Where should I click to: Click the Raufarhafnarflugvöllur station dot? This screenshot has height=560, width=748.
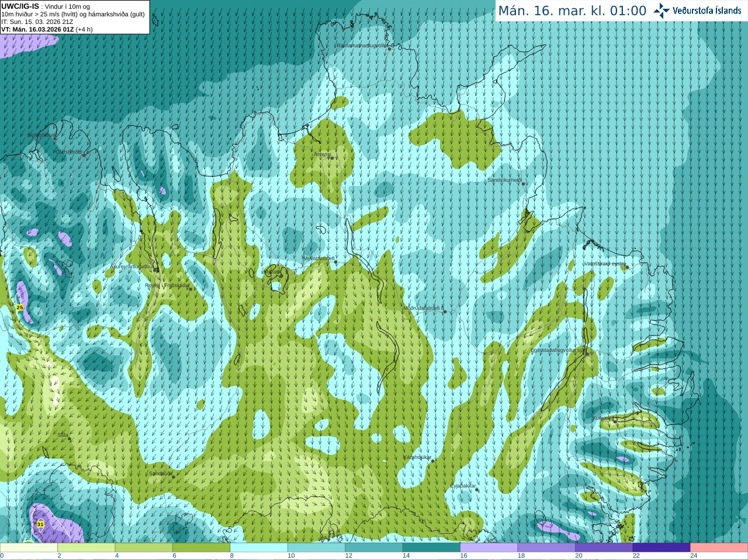389,49
